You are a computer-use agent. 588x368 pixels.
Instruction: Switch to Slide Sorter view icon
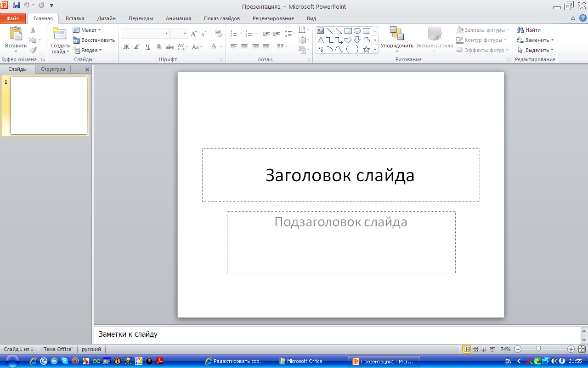point(475,349)
